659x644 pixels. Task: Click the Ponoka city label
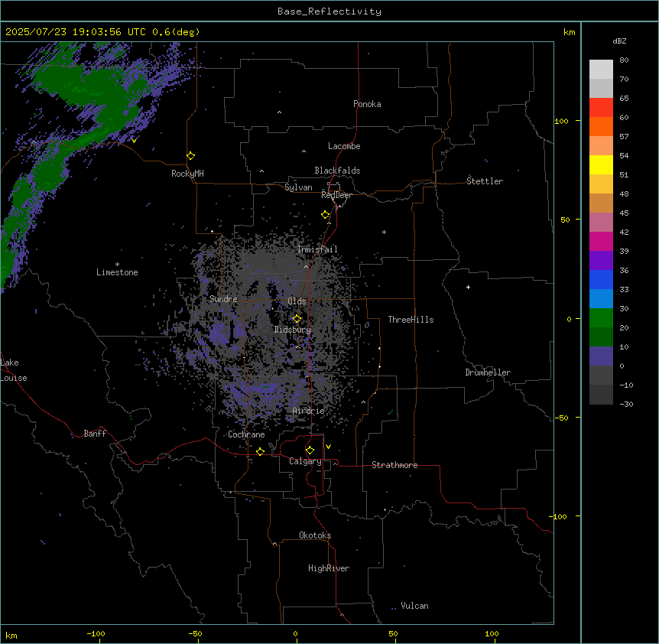click(x=367, y=104)
